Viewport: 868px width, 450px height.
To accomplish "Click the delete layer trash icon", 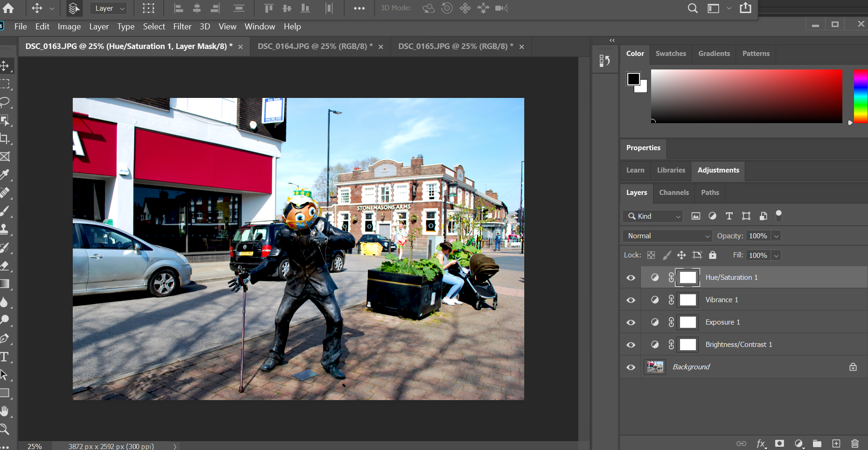I will point(854,443).
